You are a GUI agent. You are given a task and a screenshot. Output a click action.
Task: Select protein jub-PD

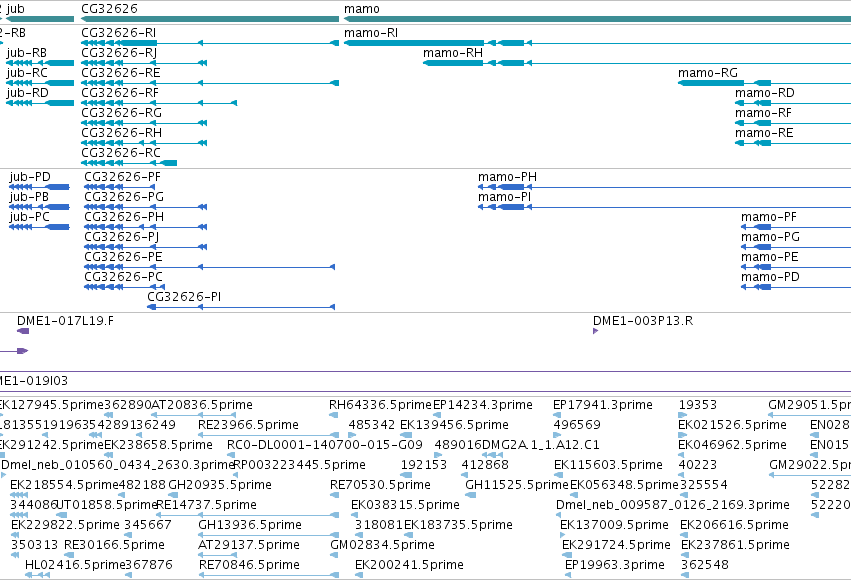click(x=30, y=177)
